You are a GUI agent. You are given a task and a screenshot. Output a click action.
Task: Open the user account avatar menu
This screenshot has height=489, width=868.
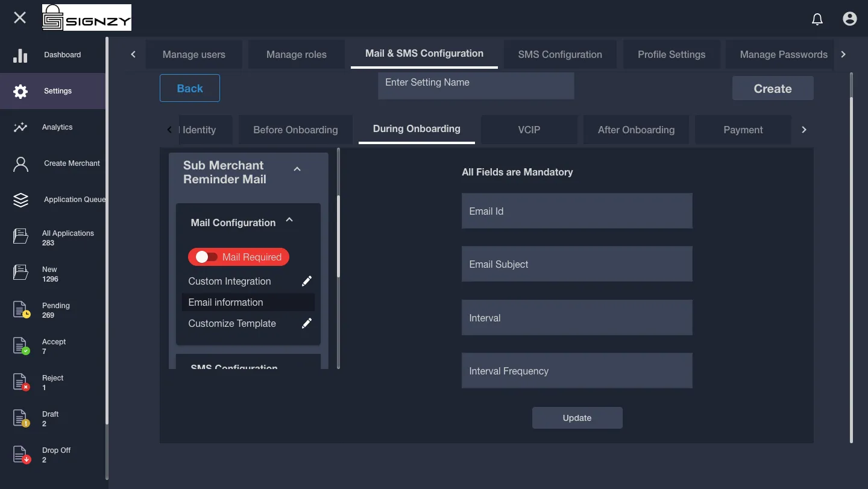(850, 19)
